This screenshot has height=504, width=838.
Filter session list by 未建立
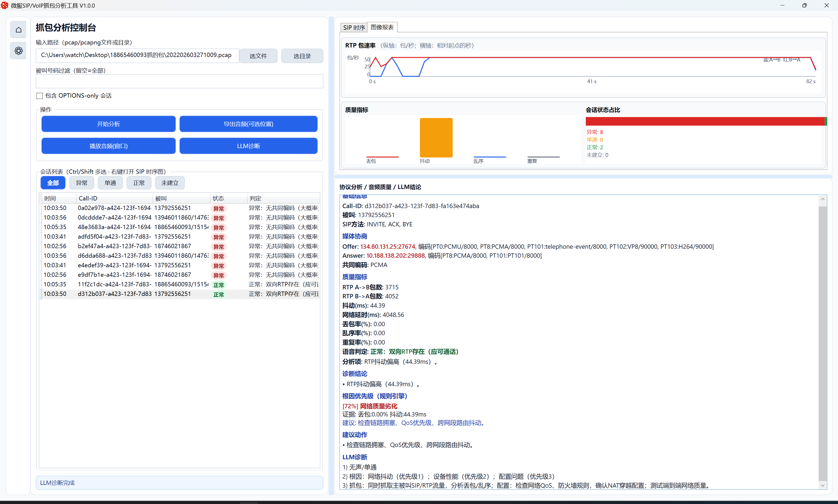point(169,183)
